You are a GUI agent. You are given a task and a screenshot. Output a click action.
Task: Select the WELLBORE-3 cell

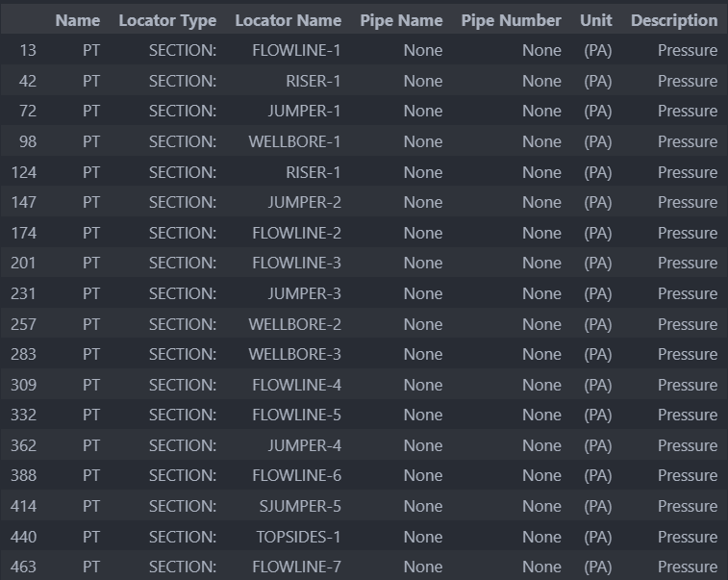coord(295,354)
